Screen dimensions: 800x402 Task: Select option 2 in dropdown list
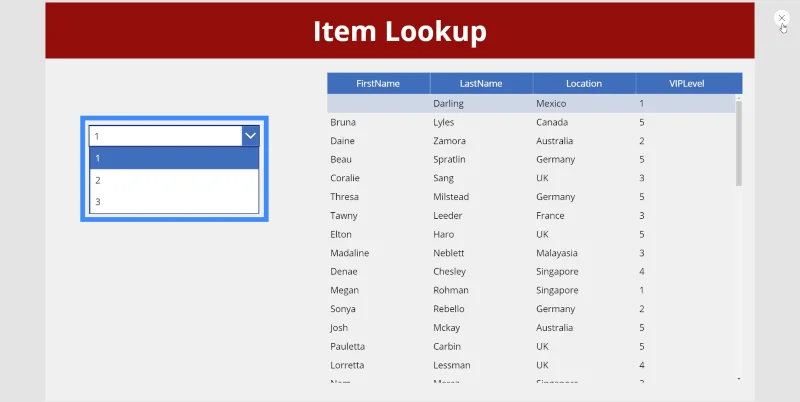click(x=174, y=180)
